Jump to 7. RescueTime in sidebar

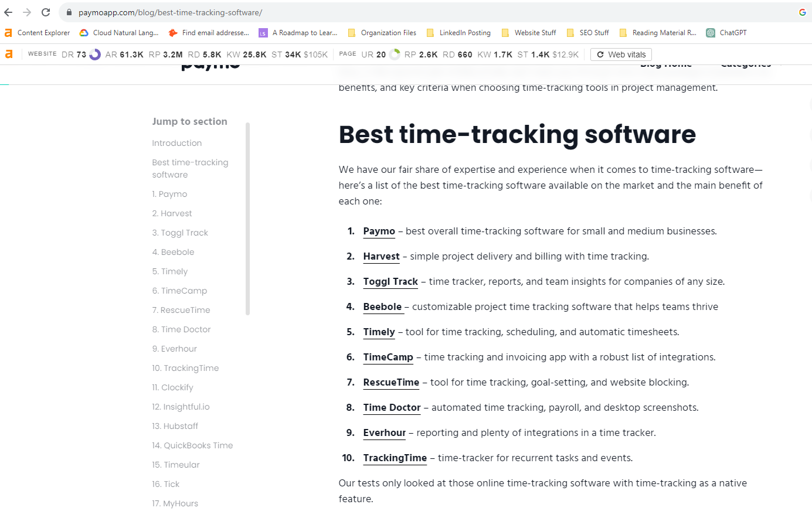pyautogui.click(x=181, y=310)
